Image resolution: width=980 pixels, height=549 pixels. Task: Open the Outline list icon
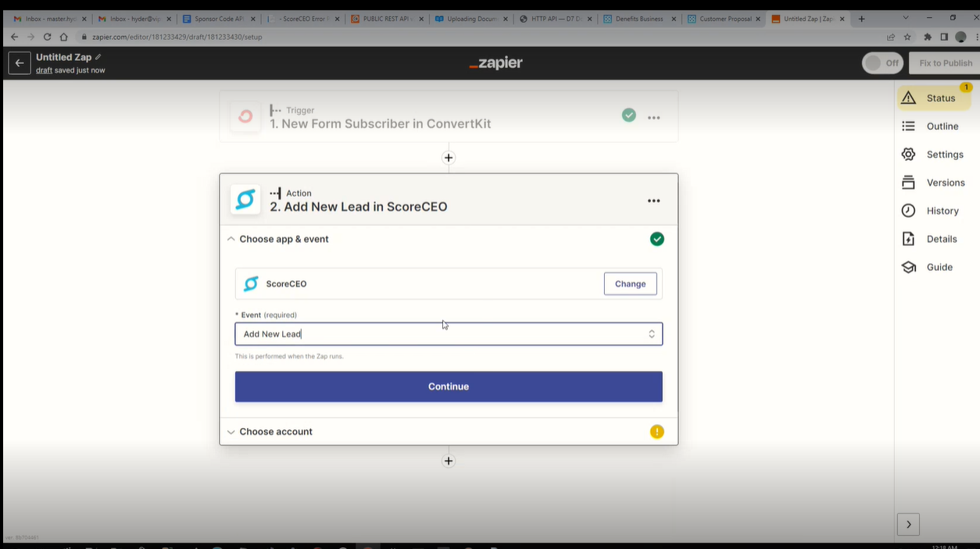[x=908, y=126]
